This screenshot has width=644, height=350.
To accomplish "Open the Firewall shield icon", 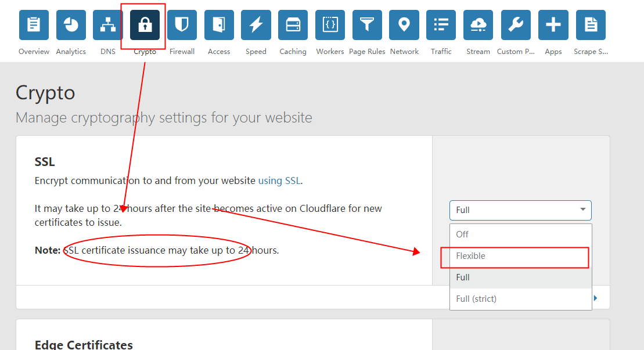I will pyautogui.click(x=182, y=25).
